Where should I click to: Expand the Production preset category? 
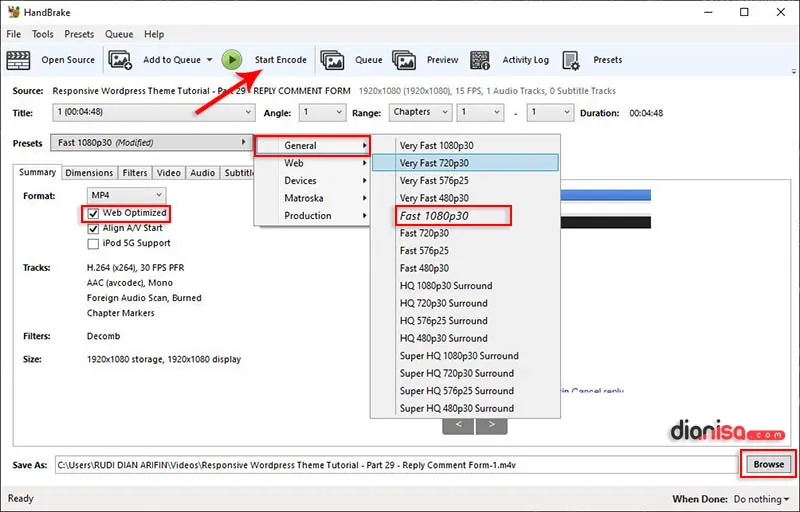tap(312, 216)
